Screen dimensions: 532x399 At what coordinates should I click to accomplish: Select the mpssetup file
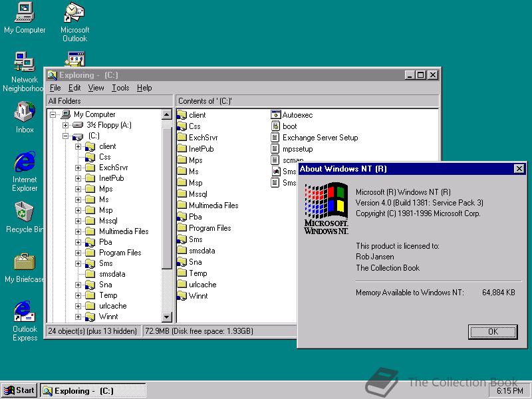pyautogui.click(x=292, y=149)
